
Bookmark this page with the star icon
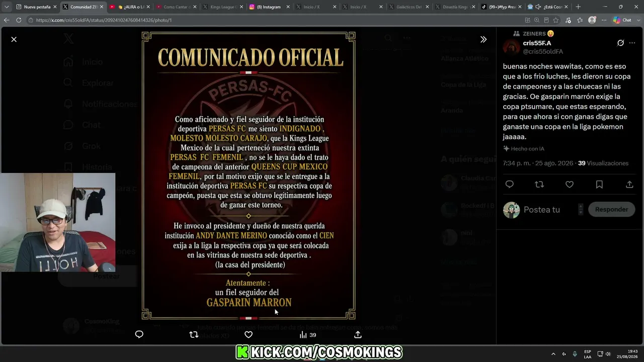556,20
